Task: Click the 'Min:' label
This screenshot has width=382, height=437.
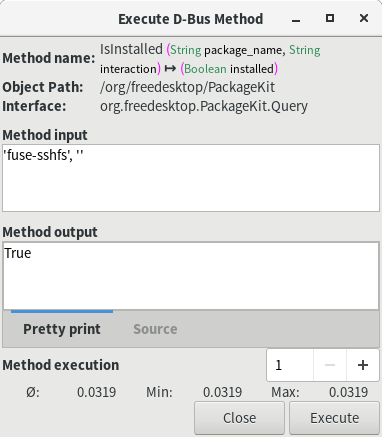Action: [x=159, y=392]
